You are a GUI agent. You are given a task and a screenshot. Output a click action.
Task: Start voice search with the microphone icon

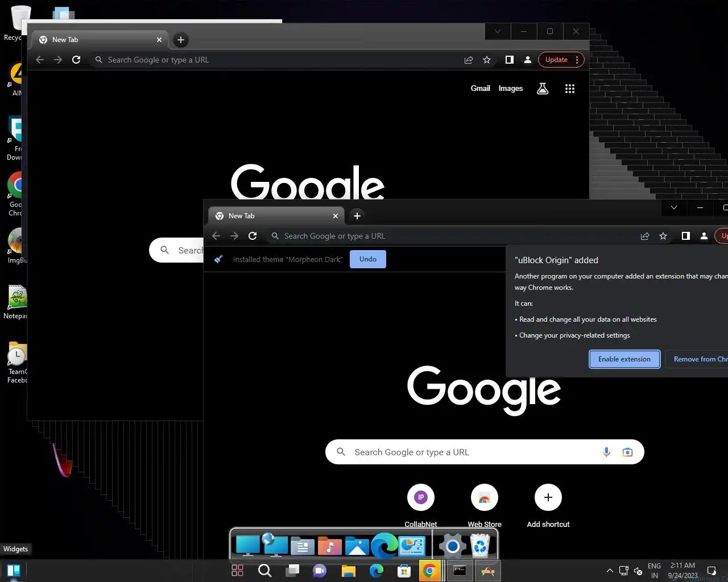tap(606, 452)
